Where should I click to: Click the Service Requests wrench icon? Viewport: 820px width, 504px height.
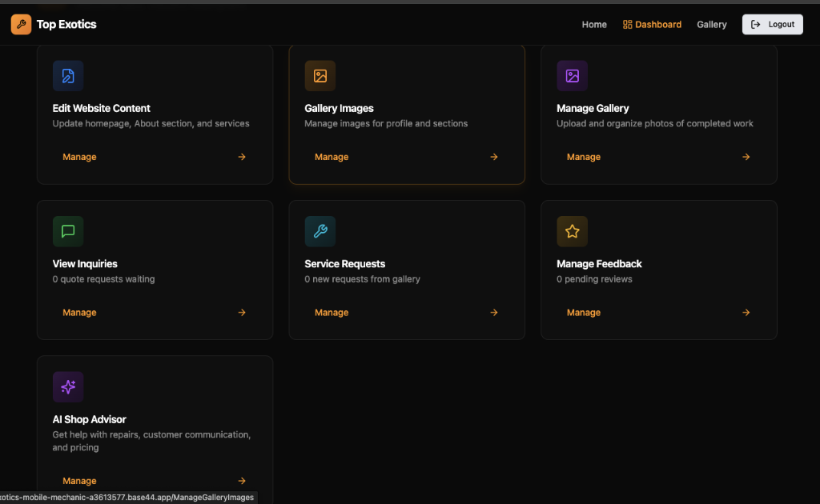[x=320, y=231]
